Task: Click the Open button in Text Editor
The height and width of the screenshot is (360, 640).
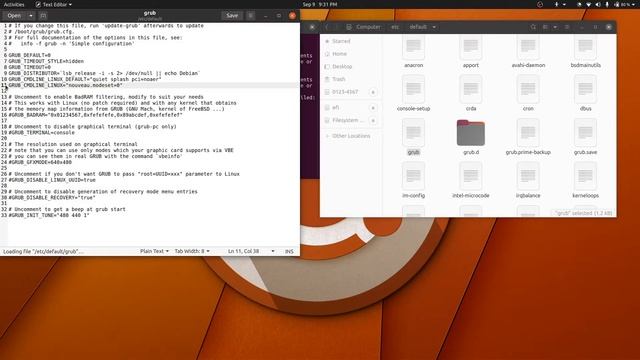Action: click(x=14, y=16)
